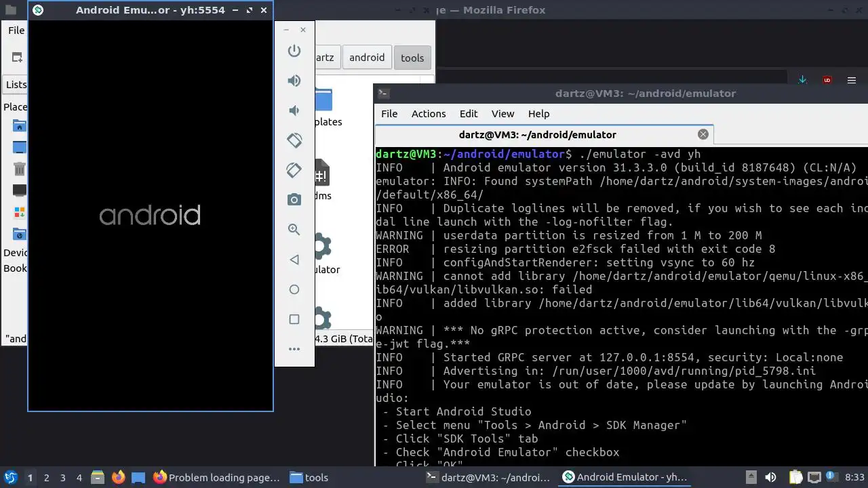
Task: Switch to workspace 3
Action: coord(62,477)
